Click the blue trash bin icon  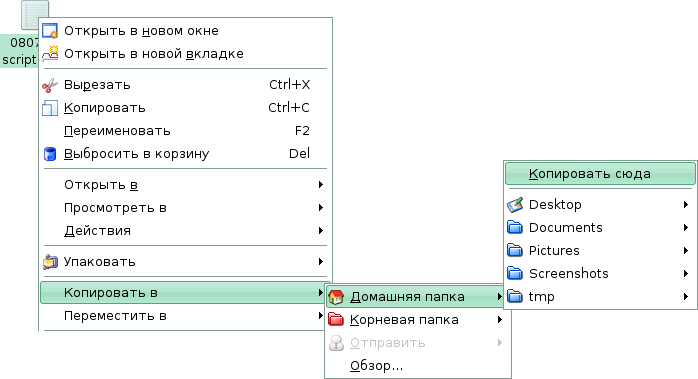coord(50,154)
